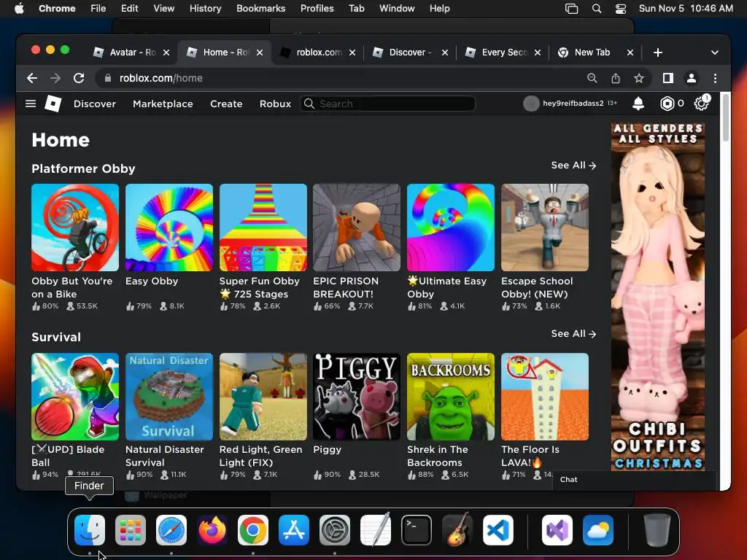747x560 pixels.
Task: Open Easy Obby game thumbnail
Action: tap(169, 227)
